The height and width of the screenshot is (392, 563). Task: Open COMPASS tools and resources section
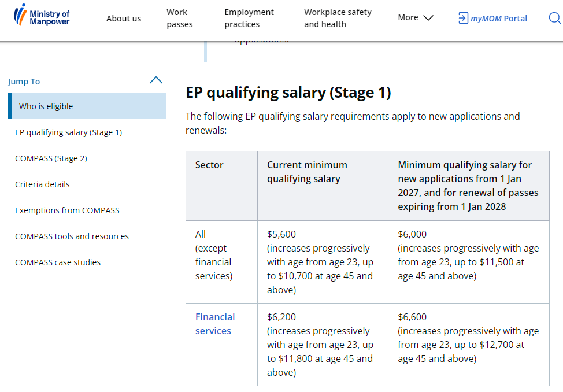[72, 236]
